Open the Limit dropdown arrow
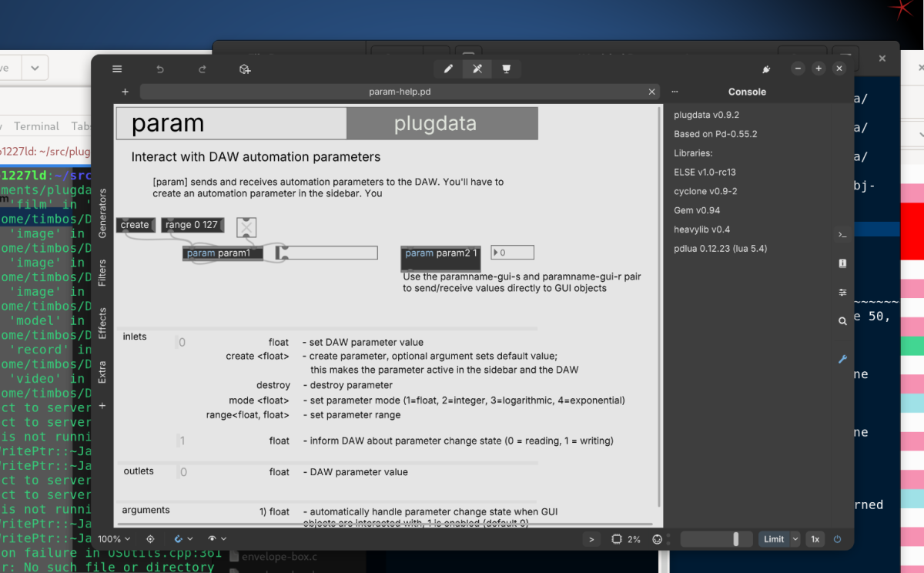The image size is (924, 573). pyautogui.click(x=795, y=539)
